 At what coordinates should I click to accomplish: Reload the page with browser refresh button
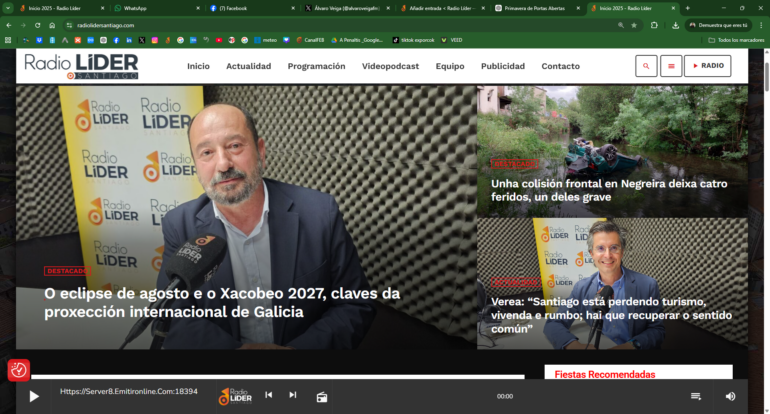[x=38, y=25]
